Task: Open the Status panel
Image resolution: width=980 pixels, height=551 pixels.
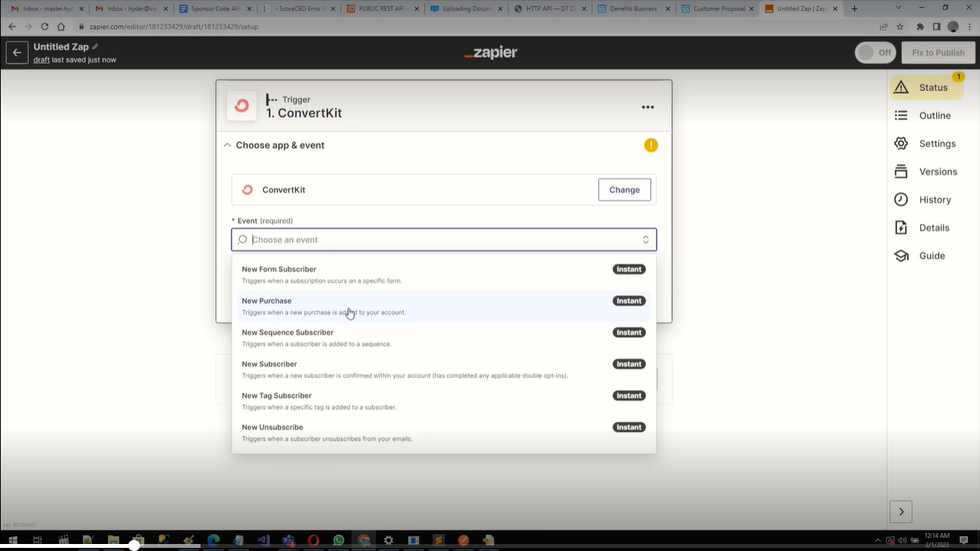Action: [926, 88]
